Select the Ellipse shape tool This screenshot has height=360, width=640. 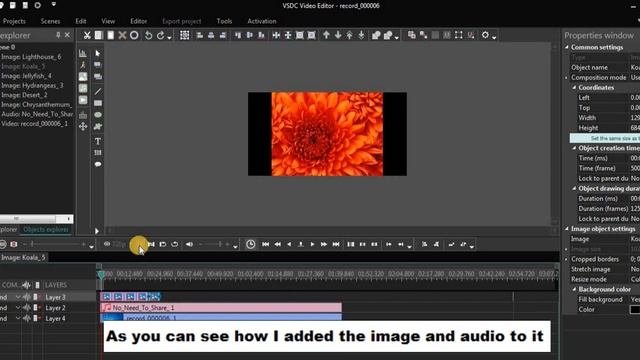click(98, 115)
